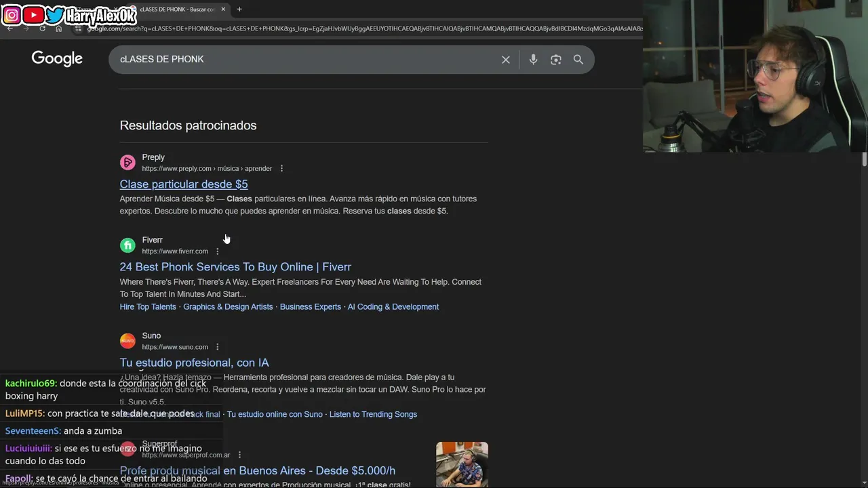Click the 'Preply' advertiser name

[153, 157]
